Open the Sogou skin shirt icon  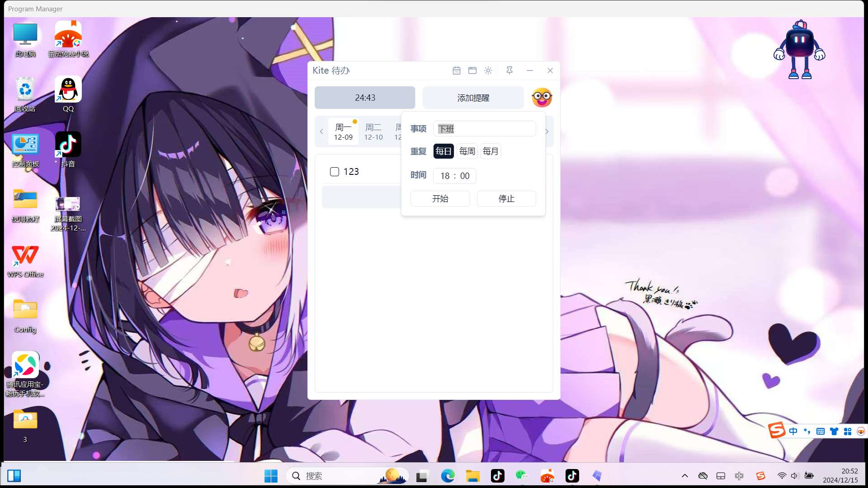click(834, 431)
